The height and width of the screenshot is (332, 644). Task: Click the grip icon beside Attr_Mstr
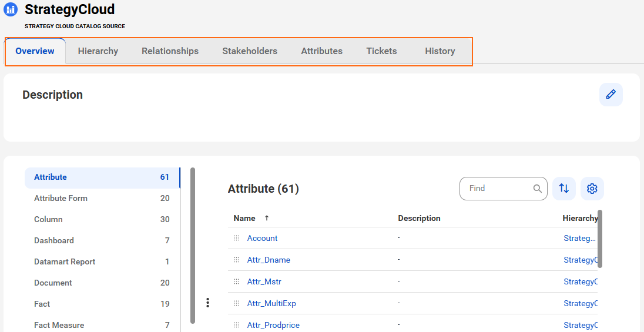pos(237,281)
